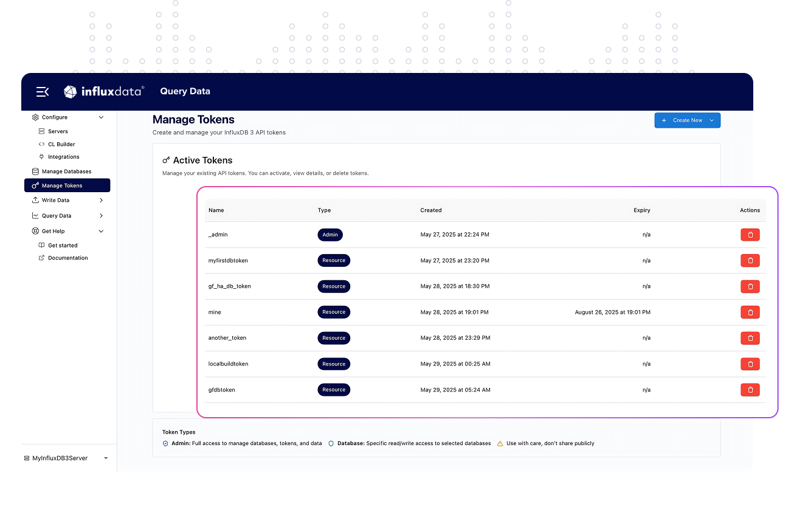Click the 'May 27, 2025 at 22:24 PM' created date
This screenshot has width=794, height=532.
click(x=455, y=235)
